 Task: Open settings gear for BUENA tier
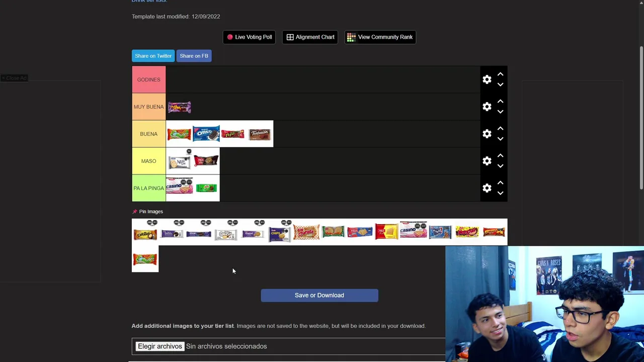pos(487,134)
